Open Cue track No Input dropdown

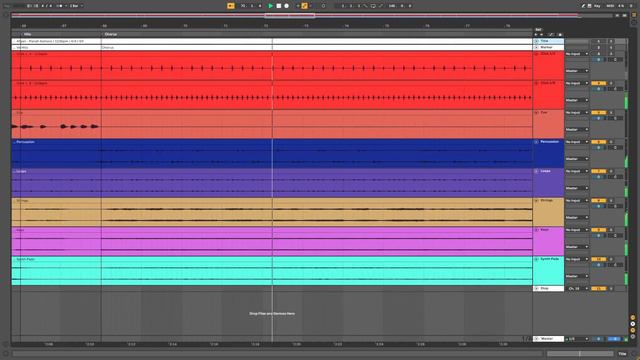tap(577, 113)
